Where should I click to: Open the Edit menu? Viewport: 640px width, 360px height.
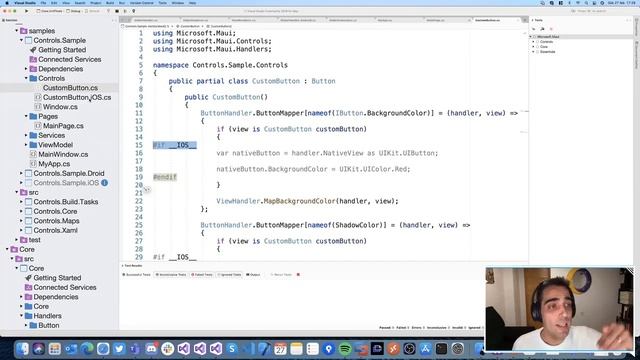[x=54, y=3]
